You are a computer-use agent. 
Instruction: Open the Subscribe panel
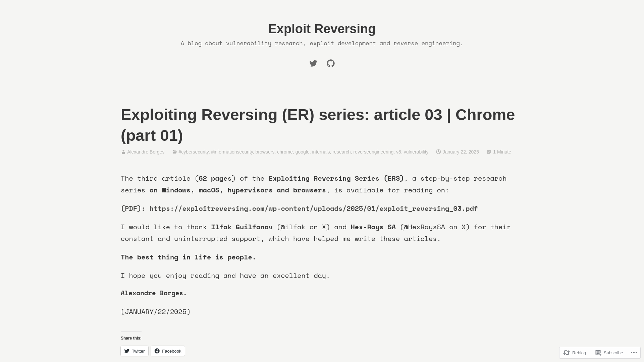pos(609,352)
